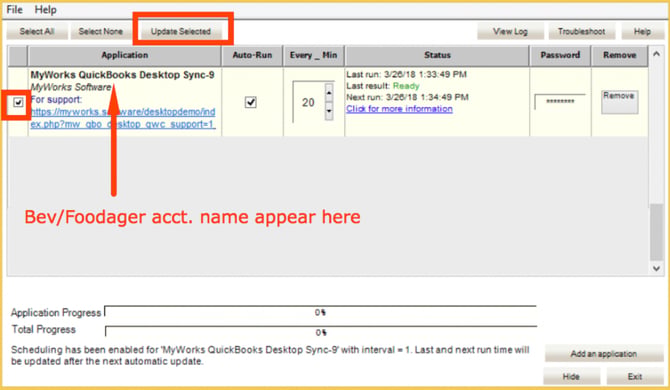The image size is (670, 390).
Task: Click the vertical scrollbar thumb
Action: pyautogui.click(x=656, y=232)
